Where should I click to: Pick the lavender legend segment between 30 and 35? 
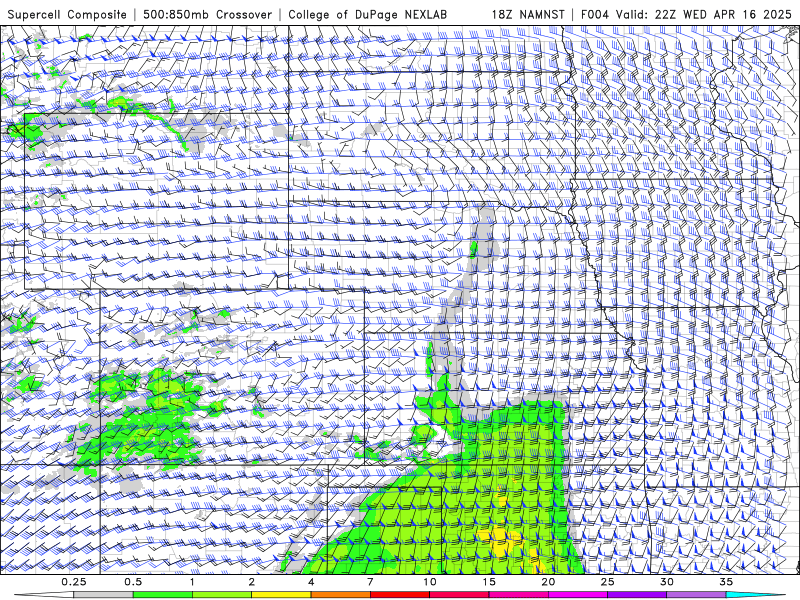click(696, 595)
